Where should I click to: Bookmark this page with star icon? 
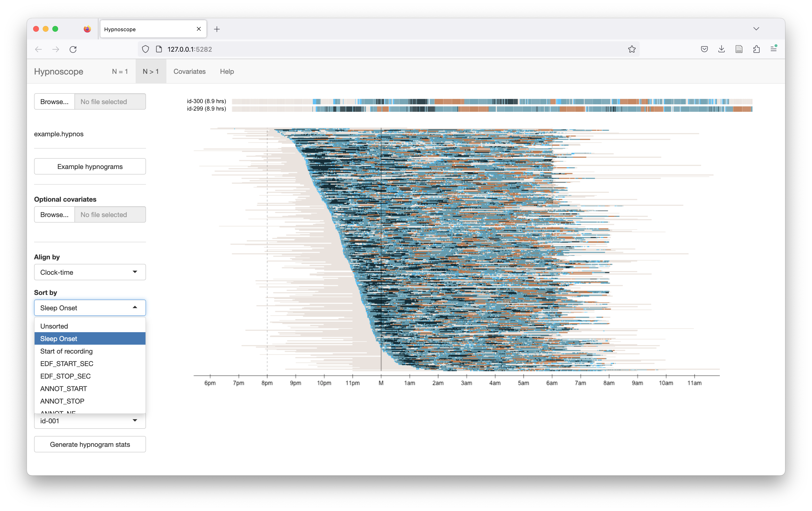tap(632, 49)
